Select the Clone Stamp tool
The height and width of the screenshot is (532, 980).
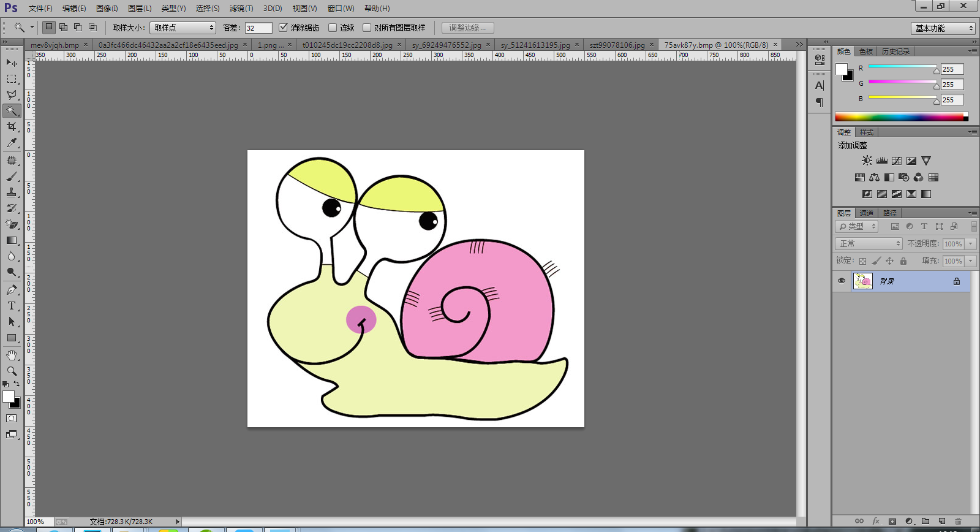(12, 192)
